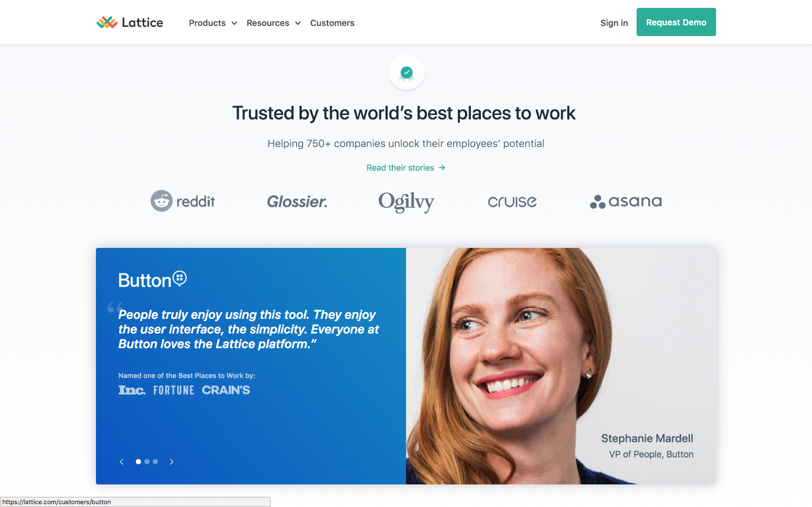This screenshot has height=507, width=812.
Task: Click the Ogilvy logo
Action: 406,202
